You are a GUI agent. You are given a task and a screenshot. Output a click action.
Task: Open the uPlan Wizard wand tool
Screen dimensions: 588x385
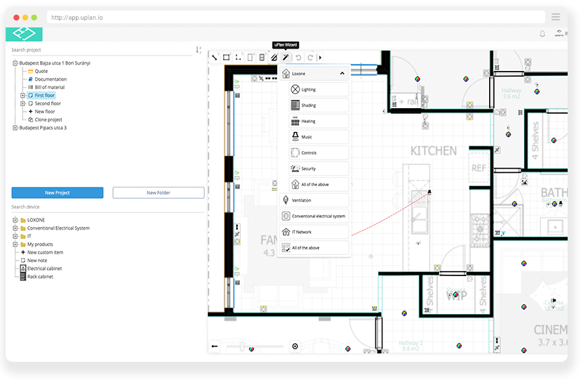[x=286, y=58]
